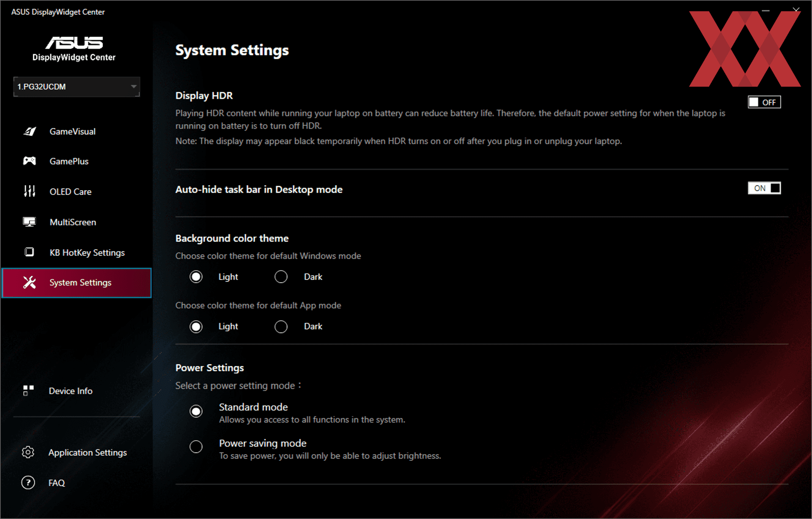Click the System Settings page title
The height and width of the screenshot is (519, 812).
click(232, 50)
